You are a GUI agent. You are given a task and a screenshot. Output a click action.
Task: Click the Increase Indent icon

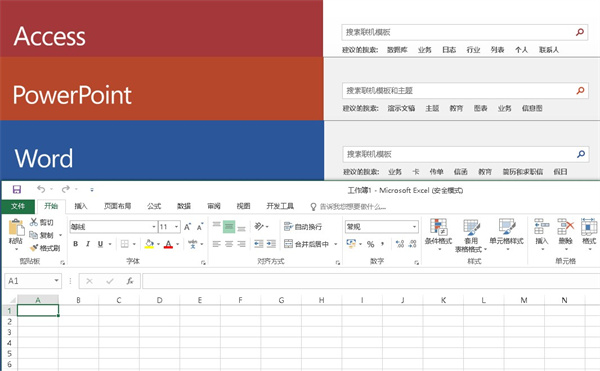click(x=271, y=244)
